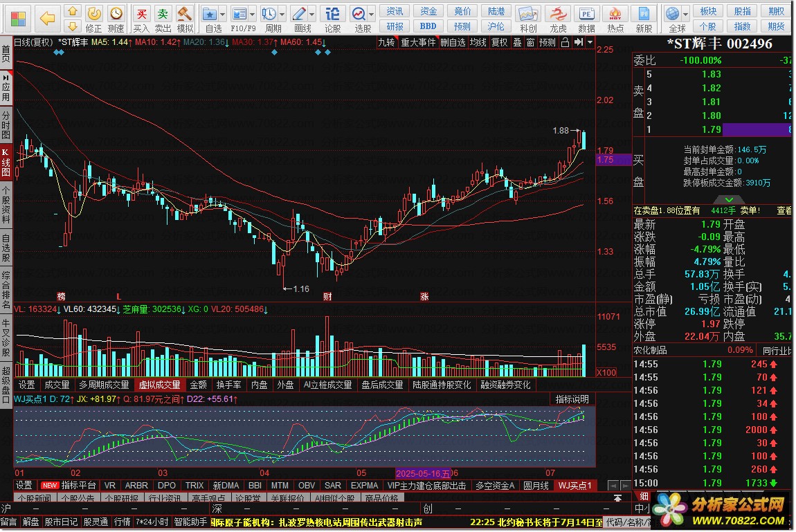Click the 陆港 toolbar button
The height and width of the screenshot is (532, 796).
pos(496,12)
